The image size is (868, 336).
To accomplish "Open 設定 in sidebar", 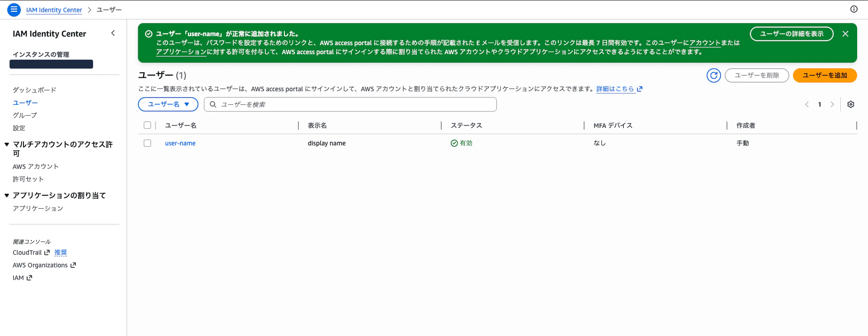I will [19, 128].
